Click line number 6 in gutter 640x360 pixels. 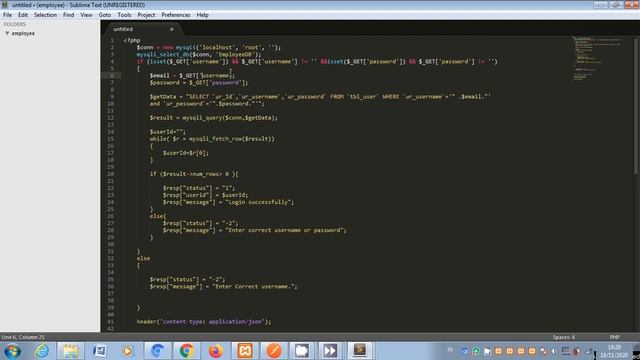[112, 76]
